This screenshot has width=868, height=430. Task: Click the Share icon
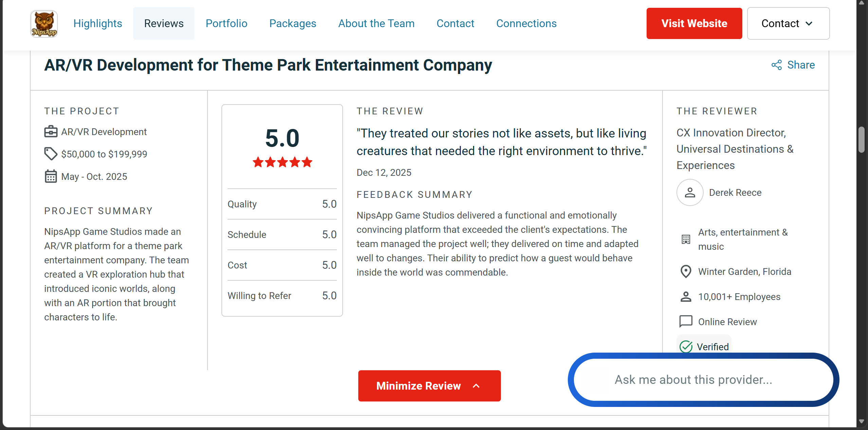(x=777, y=65)
